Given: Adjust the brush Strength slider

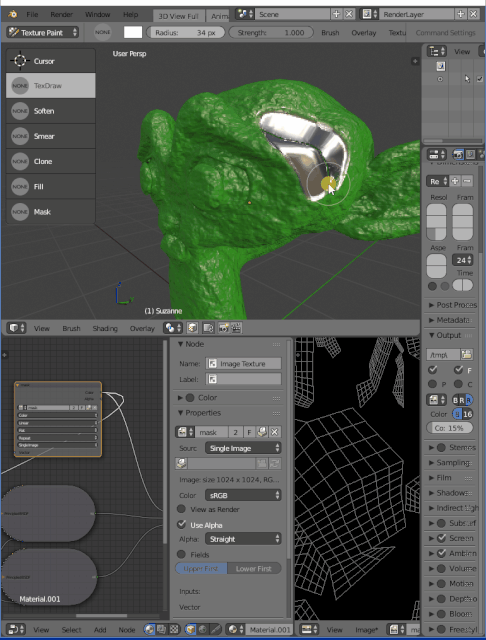Looking at the screenshot, I should click(x=271, y=33).
